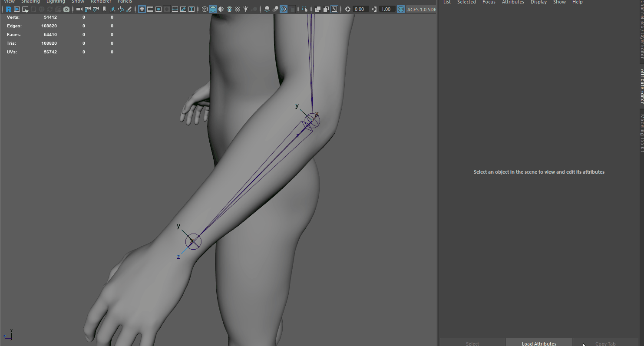Click the Select Camera icon

coord(79,9)
